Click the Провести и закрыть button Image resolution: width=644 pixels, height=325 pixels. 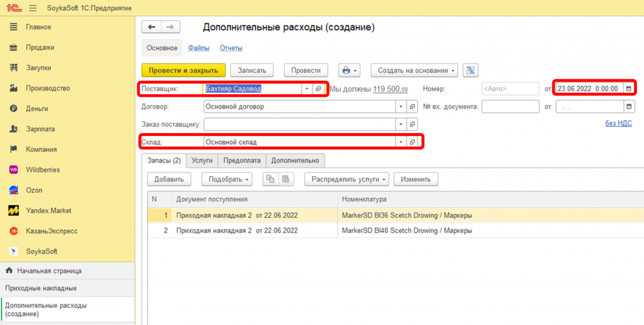click(x=183, y=71)
